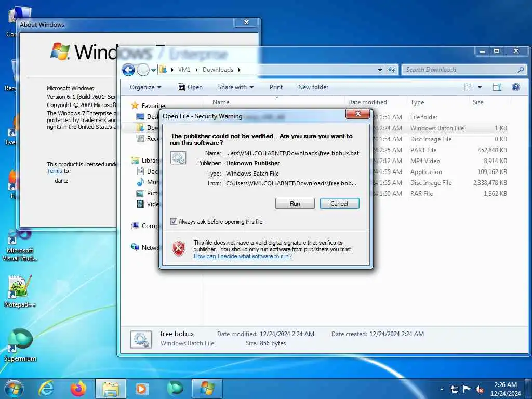The image size is (532, 399).
Task: Click the Explorer Forward arrow button
Action: (x=143, y=70)
